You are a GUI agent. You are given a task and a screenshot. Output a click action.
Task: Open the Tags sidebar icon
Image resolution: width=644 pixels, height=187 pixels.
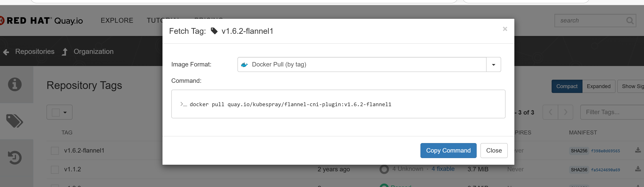coord(15,121)
